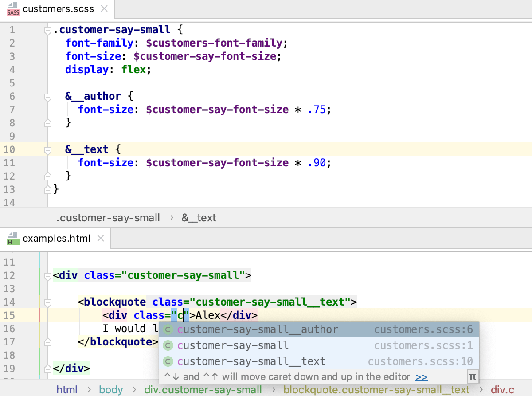Click line number 15 in HTML gutter
The width and height of the screenshot is (532, 396).
click(x=9, y=315)
